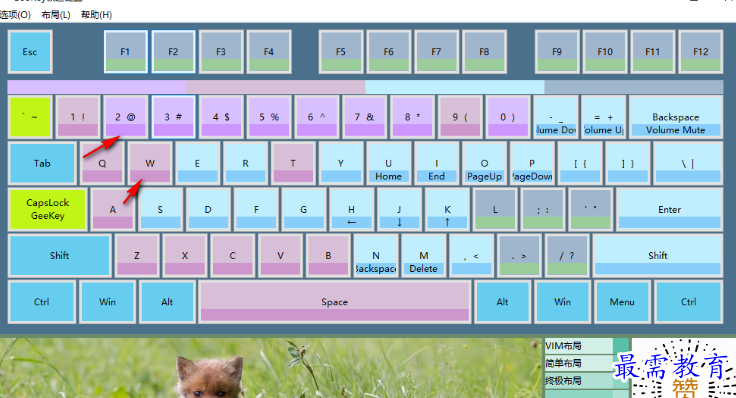Screen dimensions: 736x398
Task: Click the right Shift key
Action: 658,255
